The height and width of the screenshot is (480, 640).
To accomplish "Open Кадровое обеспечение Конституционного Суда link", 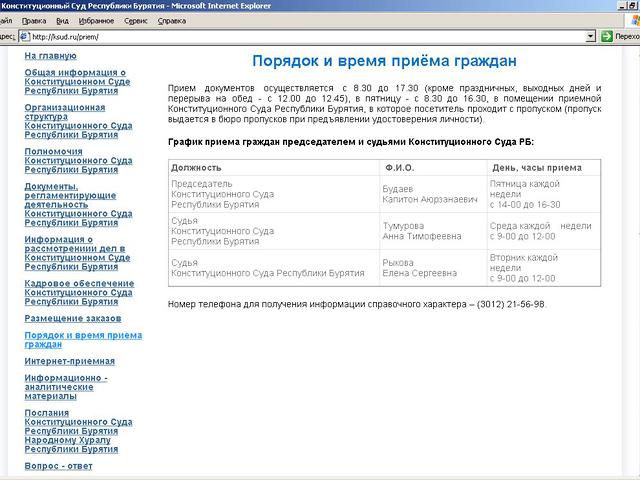I will tap(79, 292).
